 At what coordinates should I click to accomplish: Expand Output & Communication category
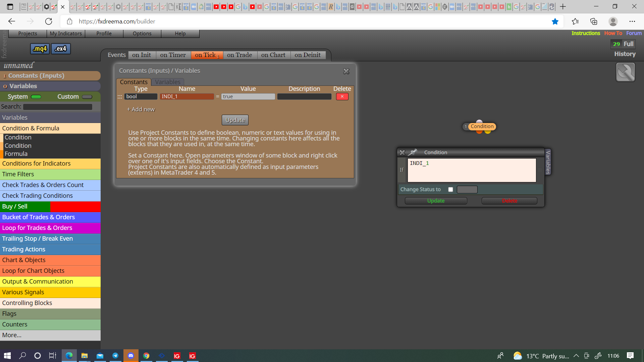tap(50, 282)
